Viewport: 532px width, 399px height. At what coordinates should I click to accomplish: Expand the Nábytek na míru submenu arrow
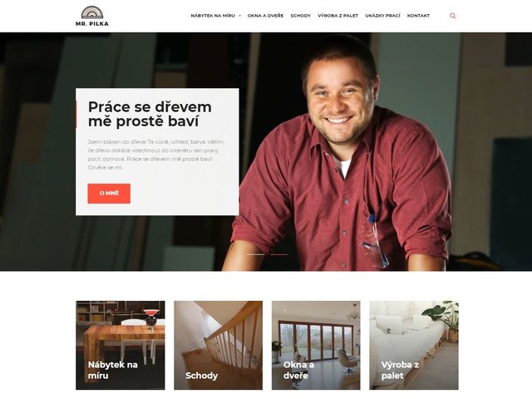coord(240,16)
